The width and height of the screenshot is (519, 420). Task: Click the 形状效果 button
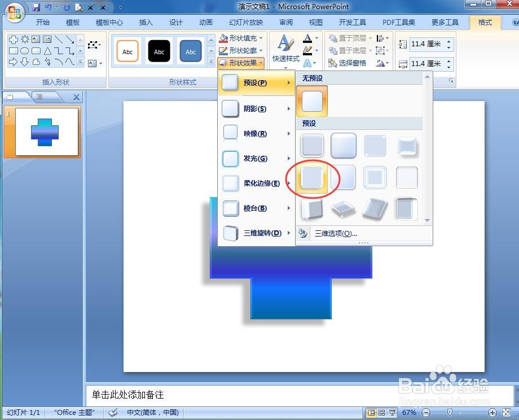(x=241, y=63)
